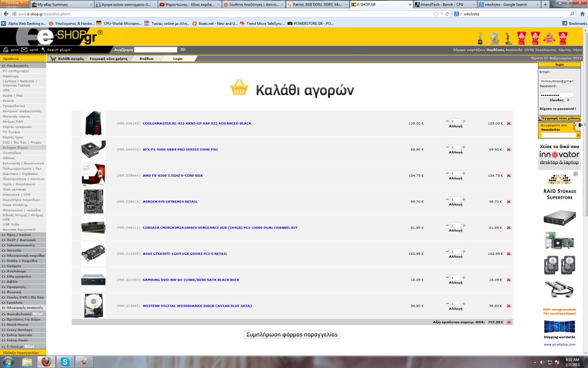Click Ξέχασα το password link
588x368 pixels.
coord(557,109)
